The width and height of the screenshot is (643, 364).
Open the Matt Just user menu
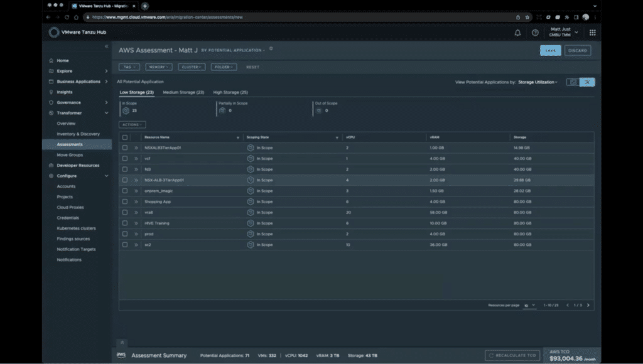(565, 32)
